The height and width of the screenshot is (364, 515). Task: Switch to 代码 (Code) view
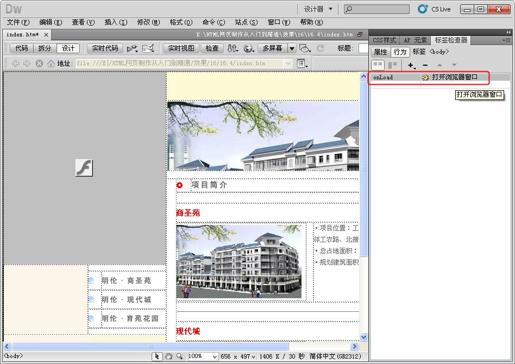[22, 48]
